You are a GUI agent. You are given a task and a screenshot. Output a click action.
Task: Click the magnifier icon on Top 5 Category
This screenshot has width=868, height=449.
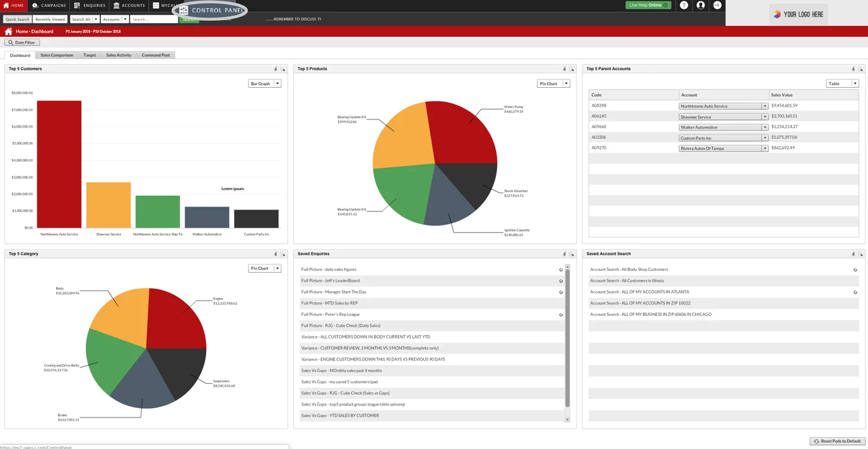tap(283, 254)
